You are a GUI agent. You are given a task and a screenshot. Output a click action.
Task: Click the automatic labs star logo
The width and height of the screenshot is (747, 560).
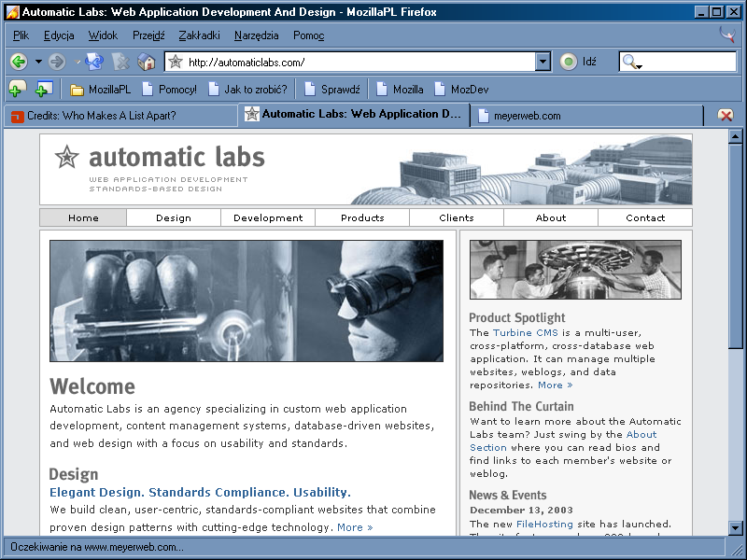[66, 157]
